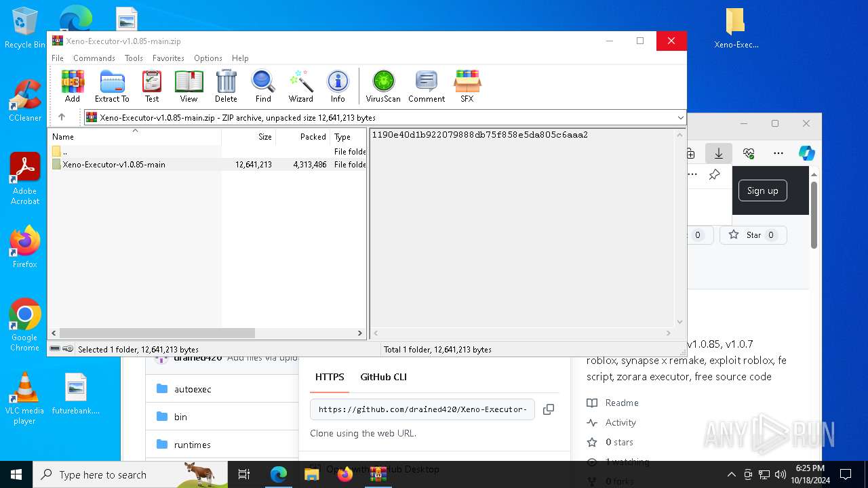Viewport: 868px width, 488px height.
Task: Open the Tools menu
Action: tap(134, 58)
